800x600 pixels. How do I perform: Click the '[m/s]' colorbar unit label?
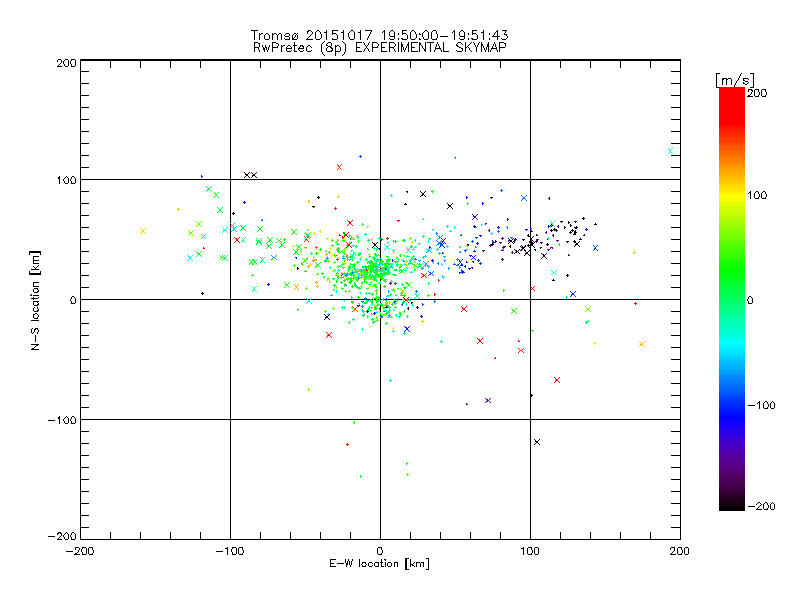click(735, 80)
